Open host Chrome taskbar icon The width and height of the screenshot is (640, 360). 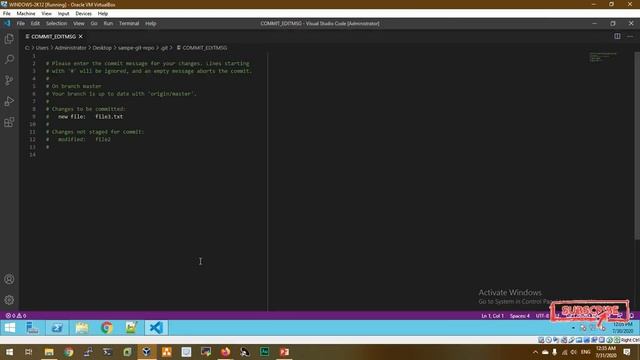pyautogui.click(x=69, y=352)
